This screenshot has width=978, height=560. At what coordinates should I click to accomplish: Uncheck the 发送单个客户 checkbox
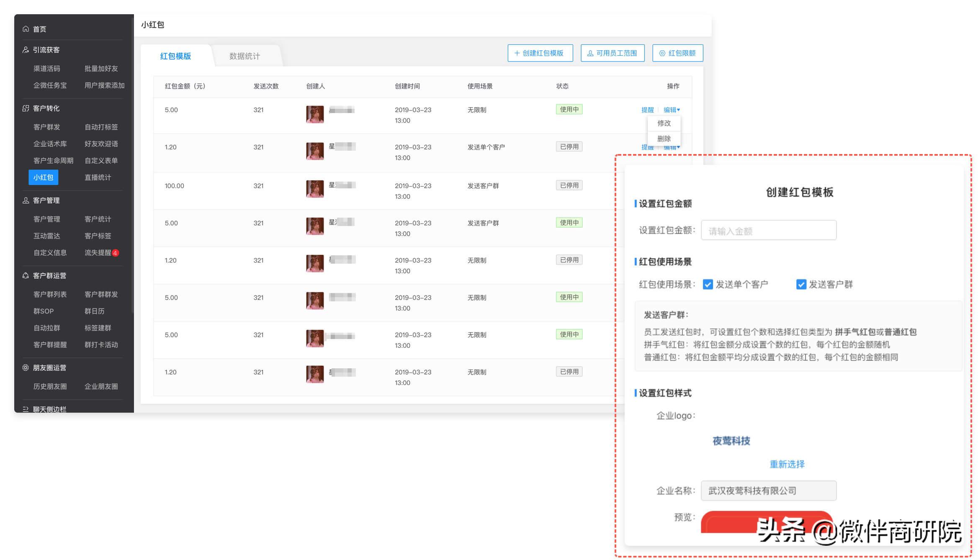pos(708,285)
